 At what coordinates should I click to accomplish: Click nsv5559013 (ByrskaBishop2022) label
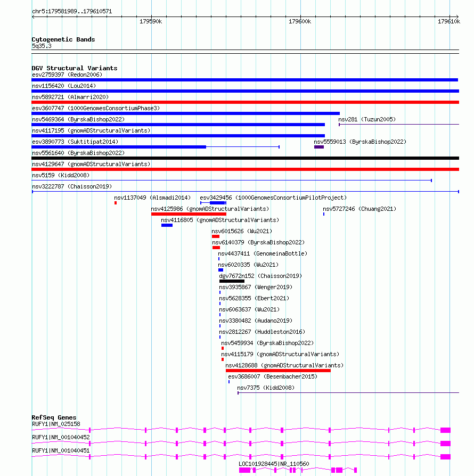click(x=360, y=142)
